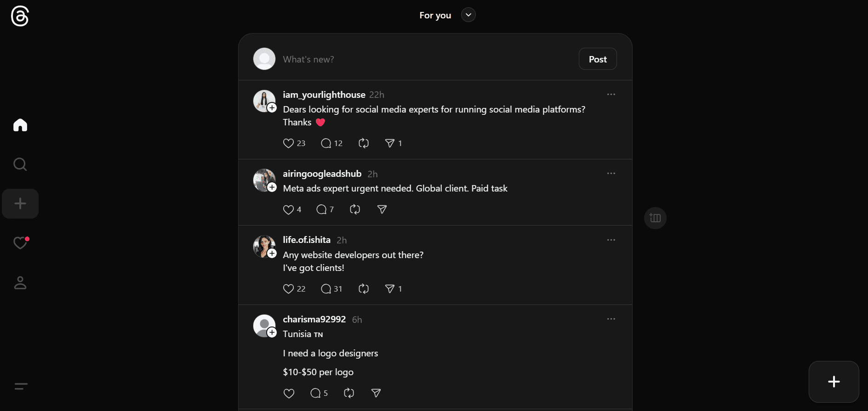Share charisma92992's logo designers post
This screenshot has width=868, height=411.
click(376, 393)
